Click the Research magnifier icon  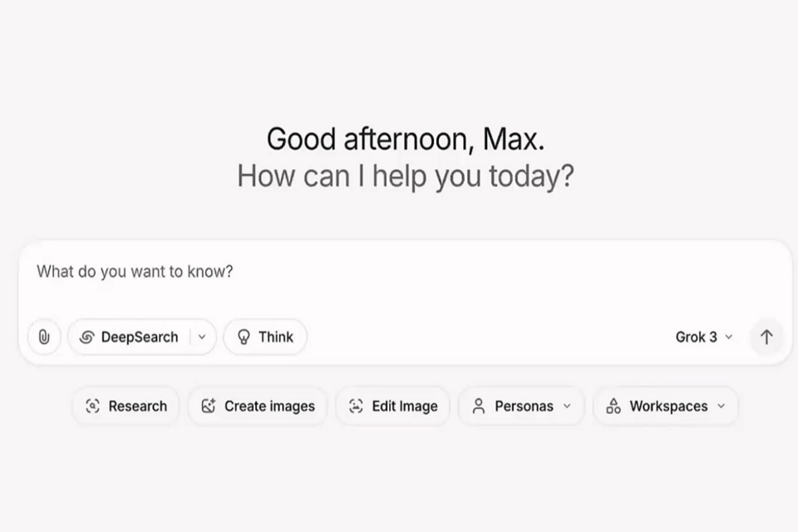(93, 406)
